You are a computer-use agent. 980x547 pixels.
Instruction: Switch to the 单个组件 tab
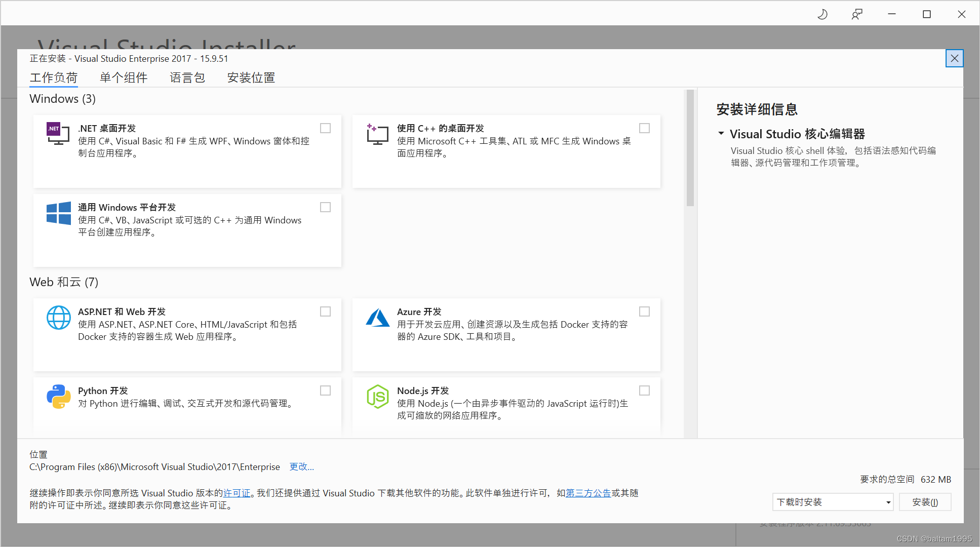[x=124, y=77]
